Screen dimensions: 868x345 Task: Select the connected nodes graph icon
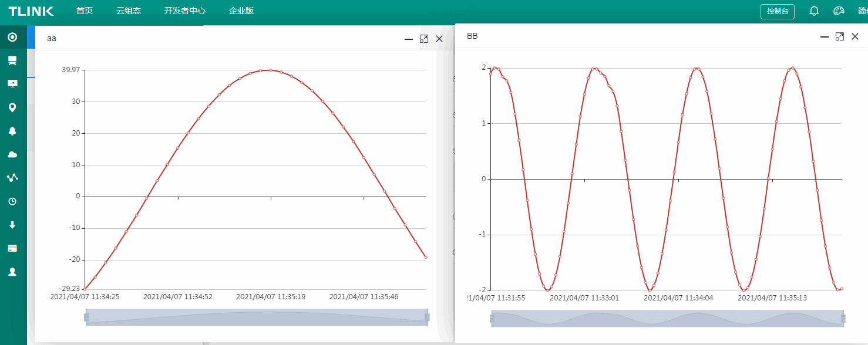(x=12, y=178)
